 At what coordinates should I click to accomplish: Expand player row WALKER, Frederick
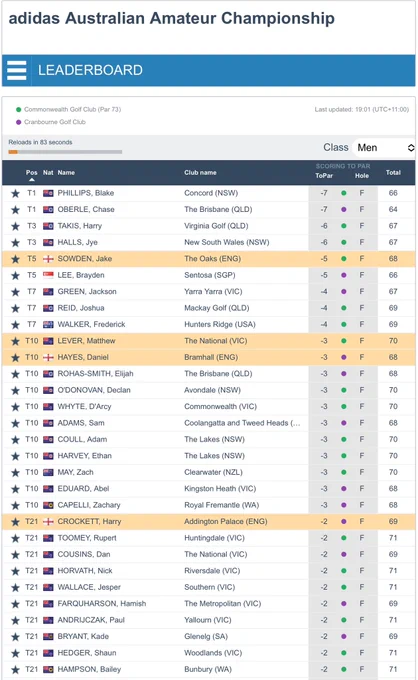coord(209,324)
